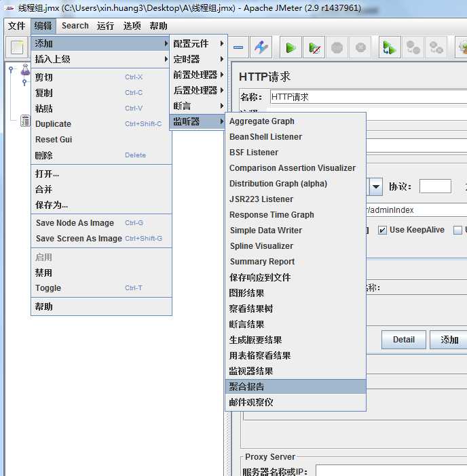Click the 协议 input field

coord(435,186)
